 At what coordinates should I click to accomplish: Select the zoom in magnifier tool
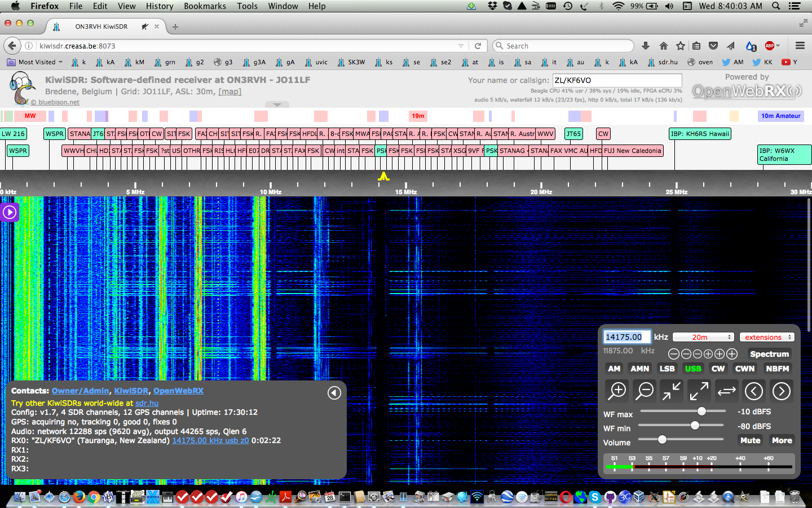[616, 391]
